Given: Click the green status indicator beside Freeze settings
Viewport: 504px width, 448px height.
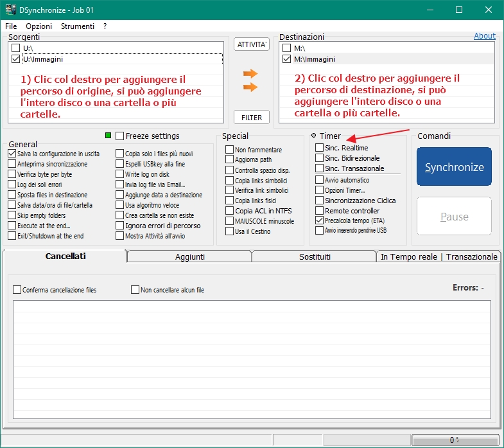Looking at the screenshot, I should tap(109, 136).
